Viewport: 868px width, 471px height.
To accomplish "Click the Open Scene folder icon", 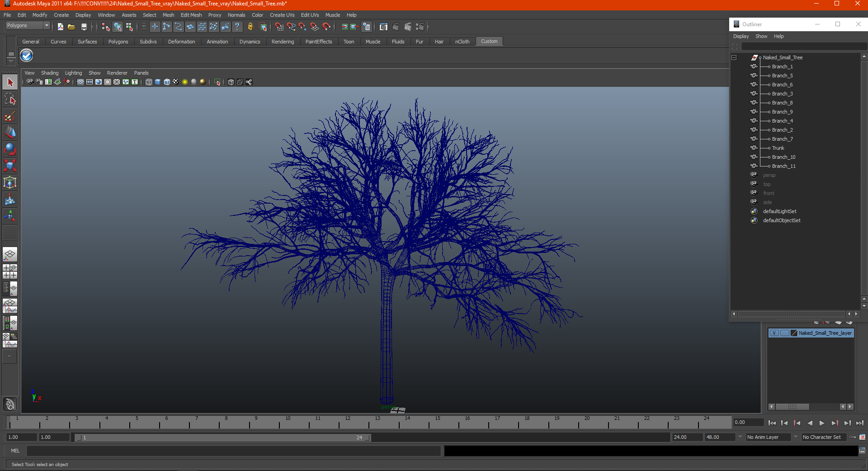I will point(71,27).
